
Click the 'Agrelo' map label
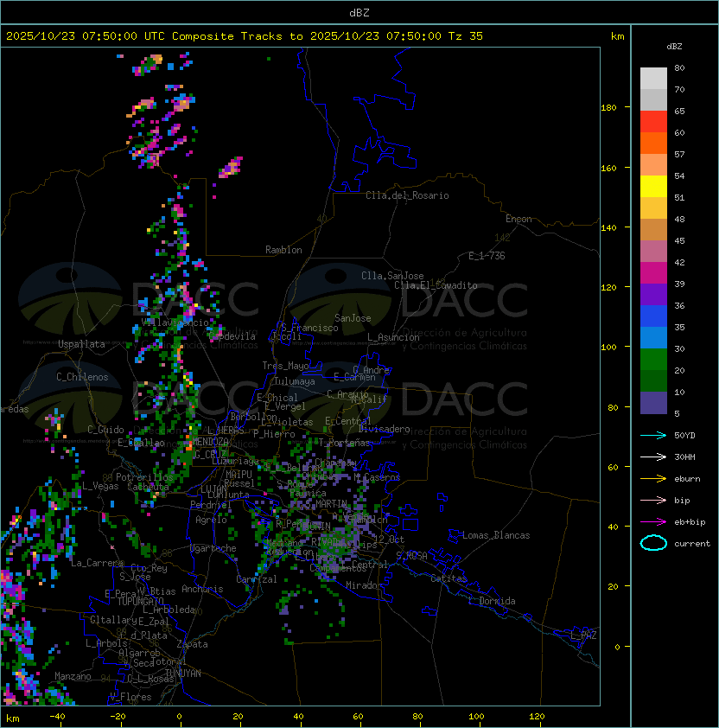[x=211, y=520]
